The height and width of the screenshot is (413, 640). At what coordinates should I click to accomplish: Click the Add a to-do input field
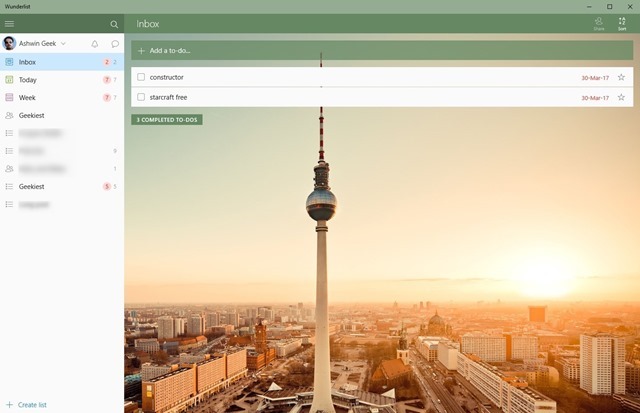tap(380, 50)
